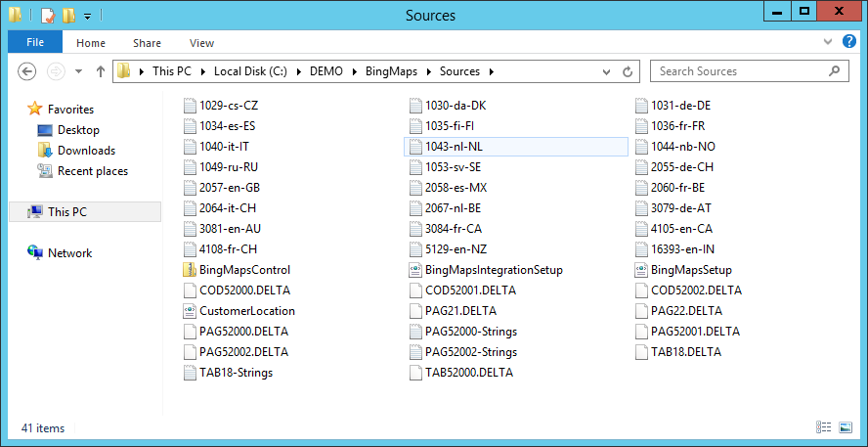Click the Properties icon in quick access toolbar
Viewport: 868px width, 447px height.
pyautogui.click(x=47, y=15)
